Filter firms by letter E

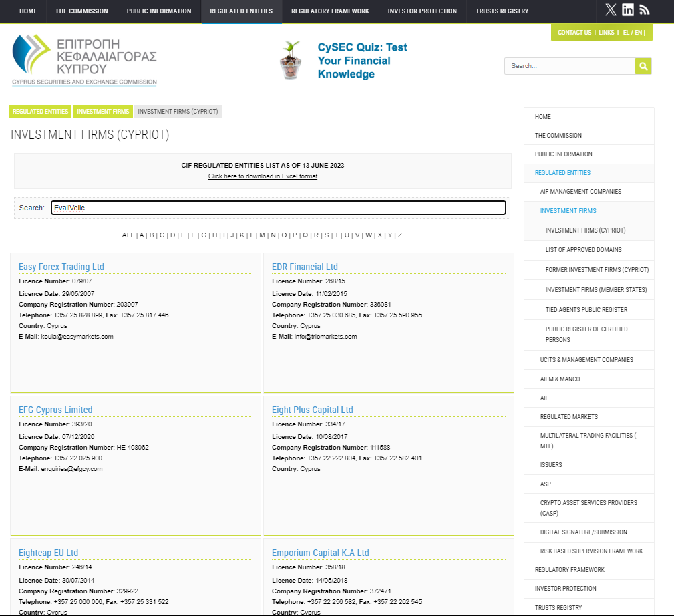click(x=183, y=235)
